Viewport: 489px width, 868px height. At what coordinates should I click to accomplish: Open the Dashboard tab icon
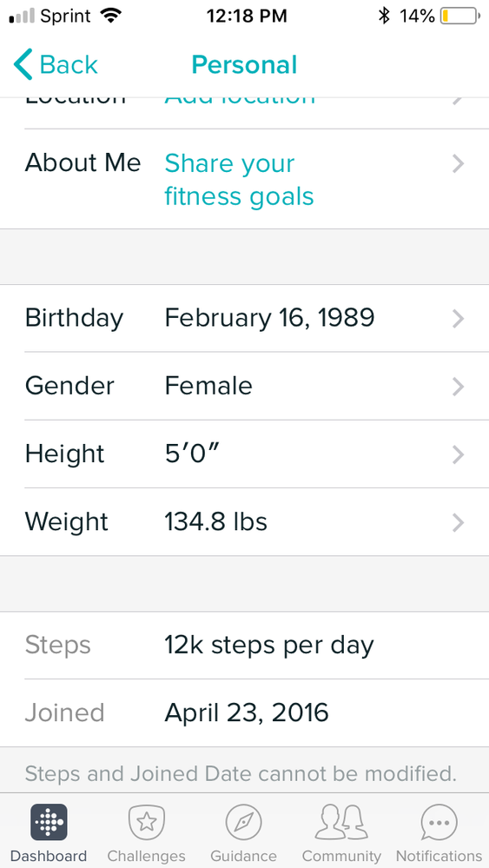[49, 822]
